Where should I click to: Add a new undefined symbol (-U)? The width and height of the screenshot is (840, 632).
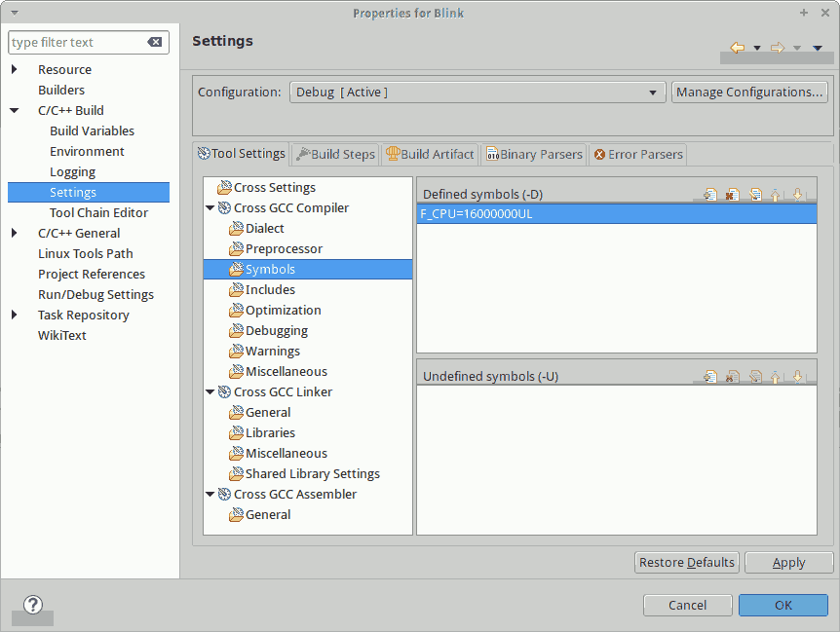(710, 377)
